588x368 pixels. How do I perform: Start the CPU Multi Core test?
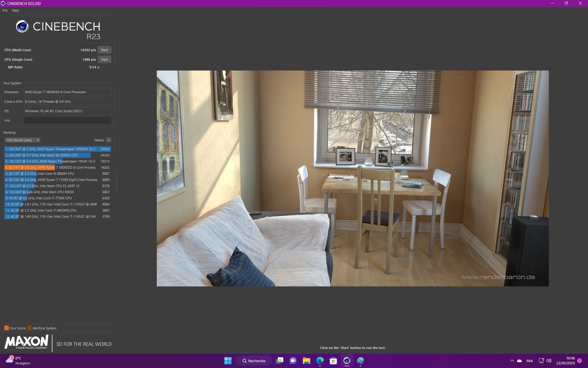[104, 50]
